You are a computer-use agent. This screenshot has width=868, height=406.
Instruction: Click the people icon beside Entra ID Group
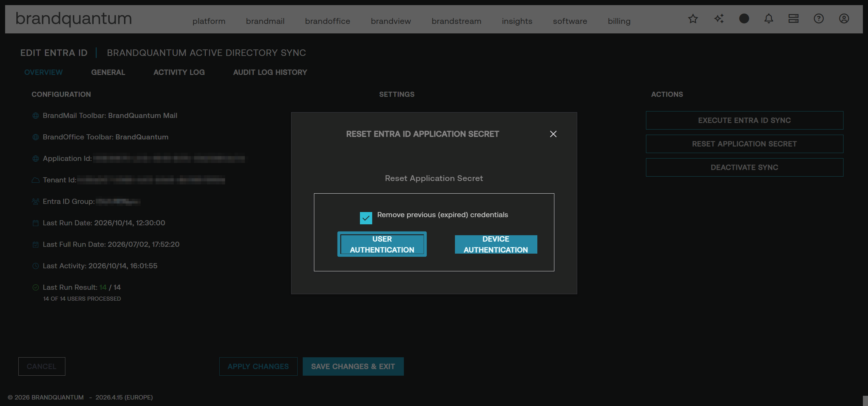click(35, 201)
